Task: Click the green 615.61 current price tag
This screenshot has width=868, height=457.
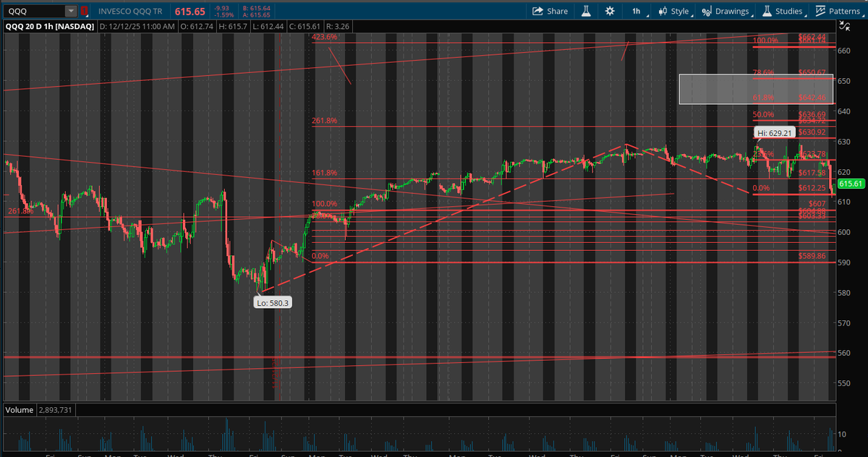Action: (x=851, y=184)
